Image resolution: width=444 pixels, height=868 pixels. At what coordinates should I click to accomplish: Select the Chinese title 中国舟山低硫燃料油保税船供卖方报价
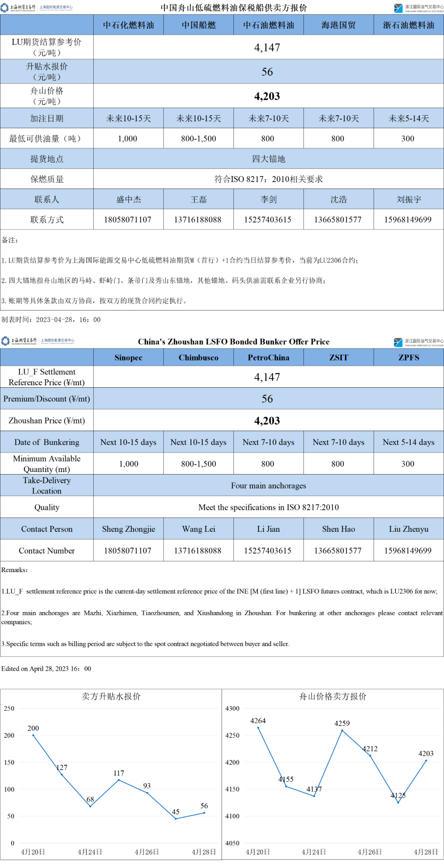pos(234,7)
